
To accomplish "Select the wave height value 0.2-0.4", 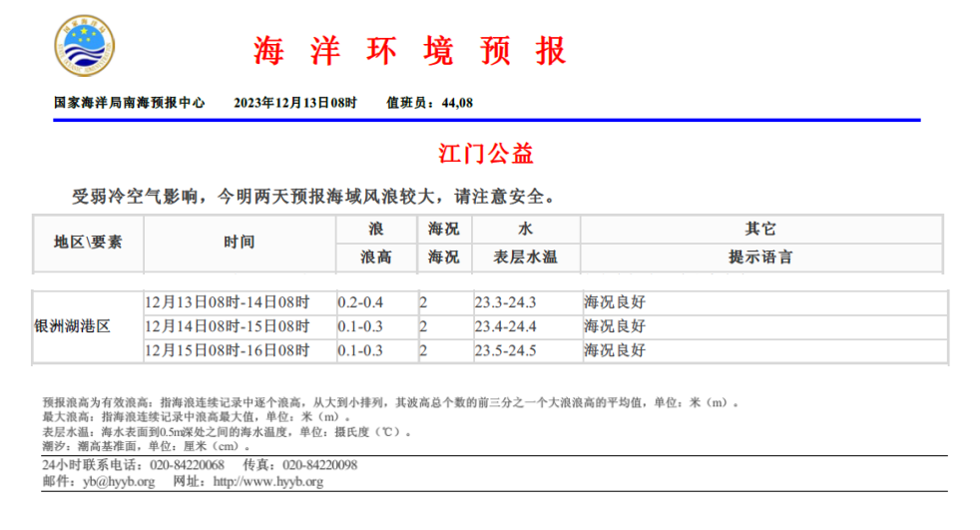I will pos(360,302).
